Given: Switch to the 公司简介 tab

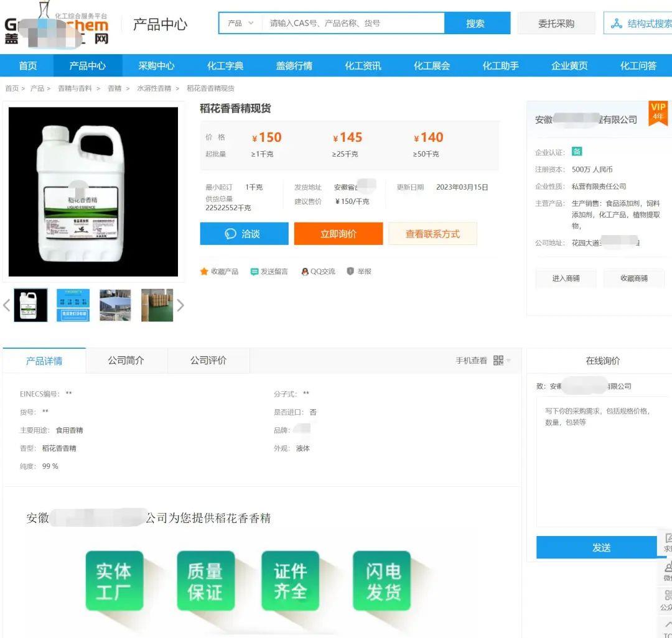Looking at the screenshot, I should 126,361.
